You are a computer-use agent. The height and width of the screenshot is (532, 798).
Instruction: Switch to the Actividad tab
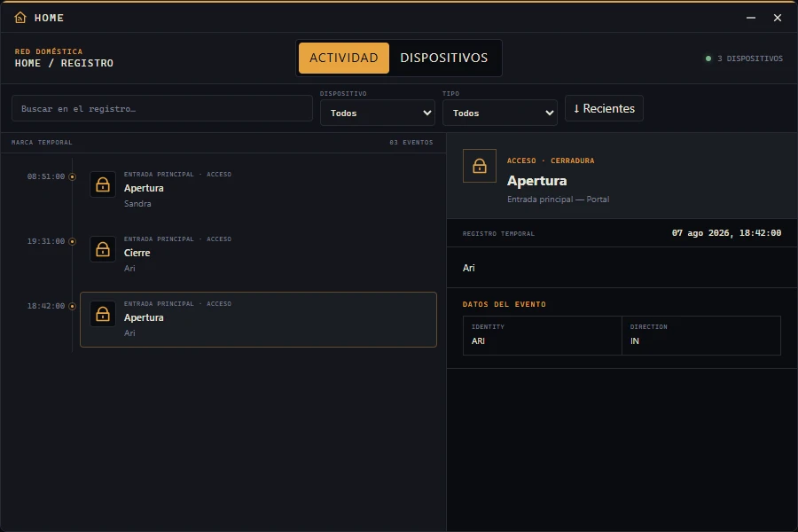tap(344, 58)
